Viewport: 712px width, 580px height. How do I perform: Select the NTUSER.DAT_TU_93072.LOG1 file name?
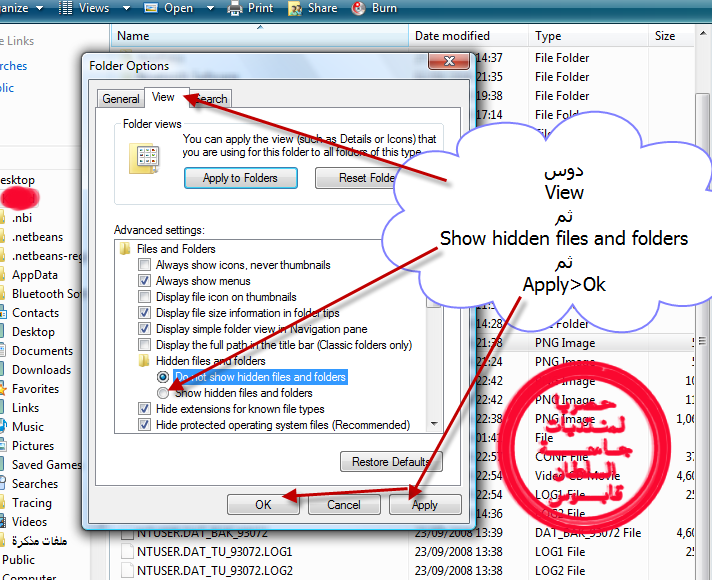214,551
